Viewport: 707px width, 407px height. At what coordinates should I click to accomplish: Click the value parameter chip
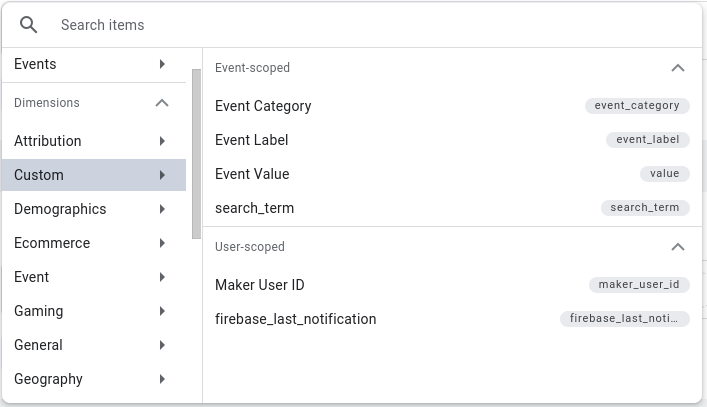(x=665, y=174)
